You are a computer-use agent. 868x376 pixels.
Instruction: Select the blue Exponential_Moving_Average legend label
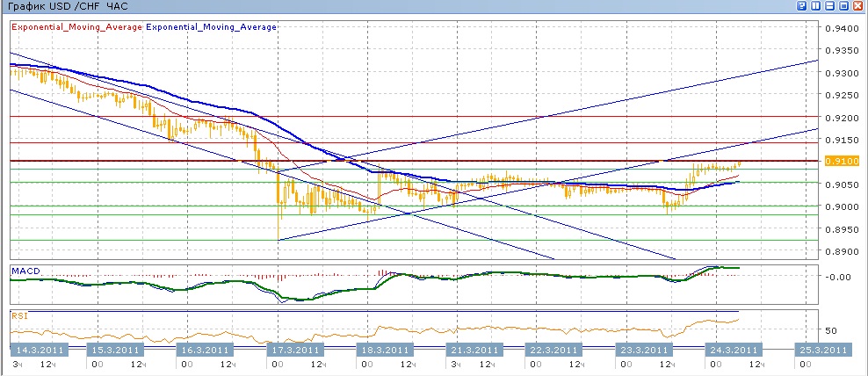coord(211,26)
